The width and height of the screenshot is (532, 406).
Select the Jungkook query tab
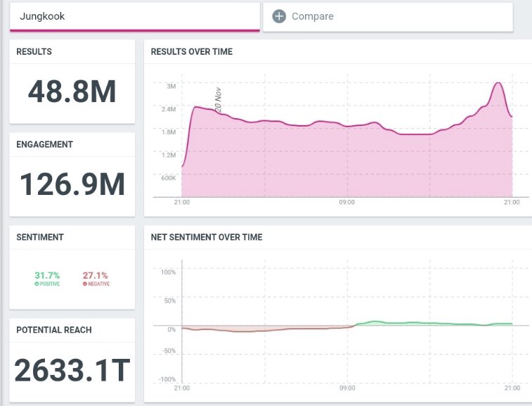pos(135,17)
